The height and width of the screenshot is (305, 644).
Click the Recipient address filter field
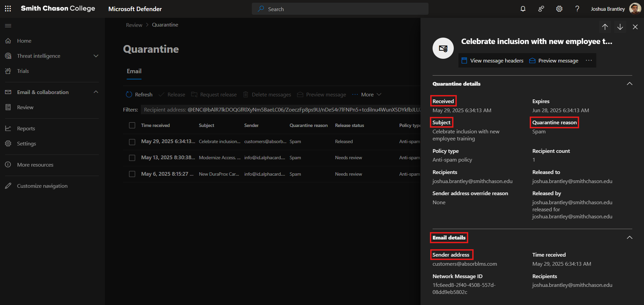pyautogui.click(x=281, y=110)
